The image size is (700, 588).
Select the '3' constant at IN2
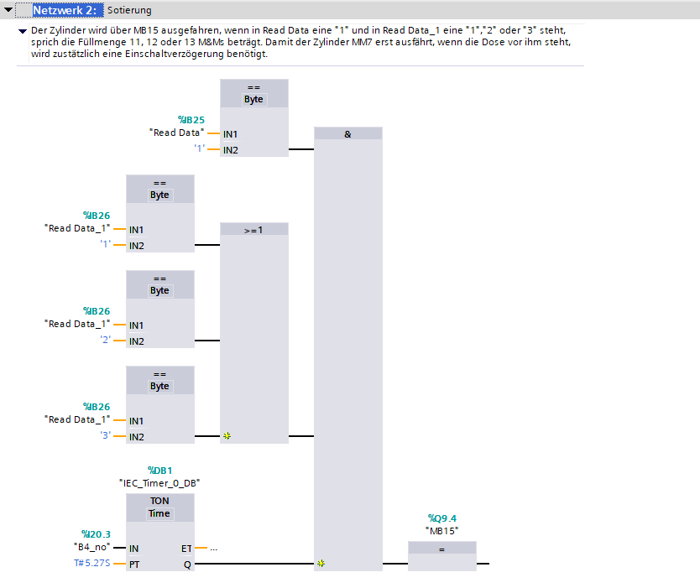point(106,436)
